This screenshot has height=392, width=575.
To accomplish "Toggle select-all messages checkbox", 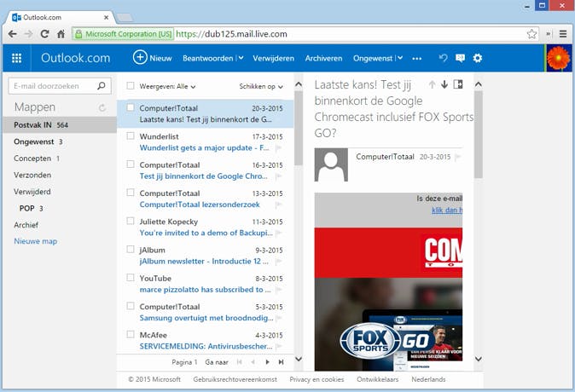I will pos(131,86).
